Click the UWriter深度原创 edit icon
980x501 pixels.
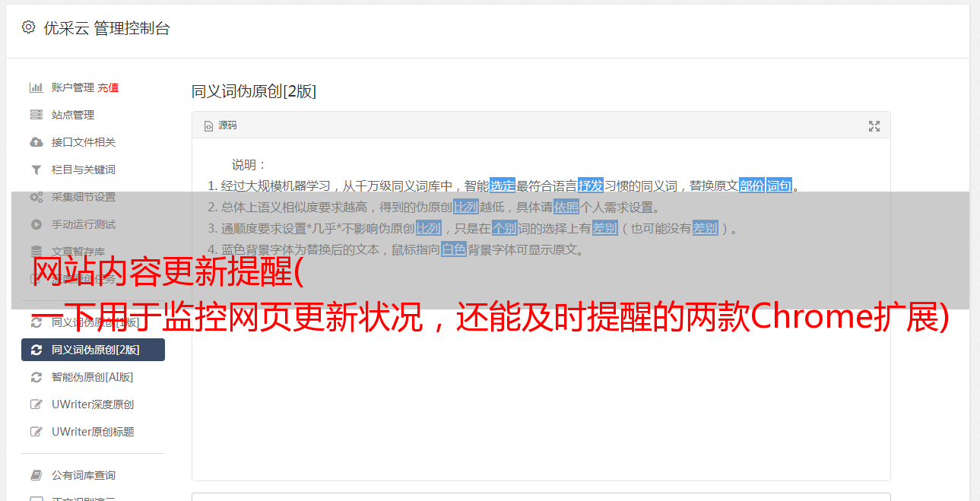pos(36,404)
